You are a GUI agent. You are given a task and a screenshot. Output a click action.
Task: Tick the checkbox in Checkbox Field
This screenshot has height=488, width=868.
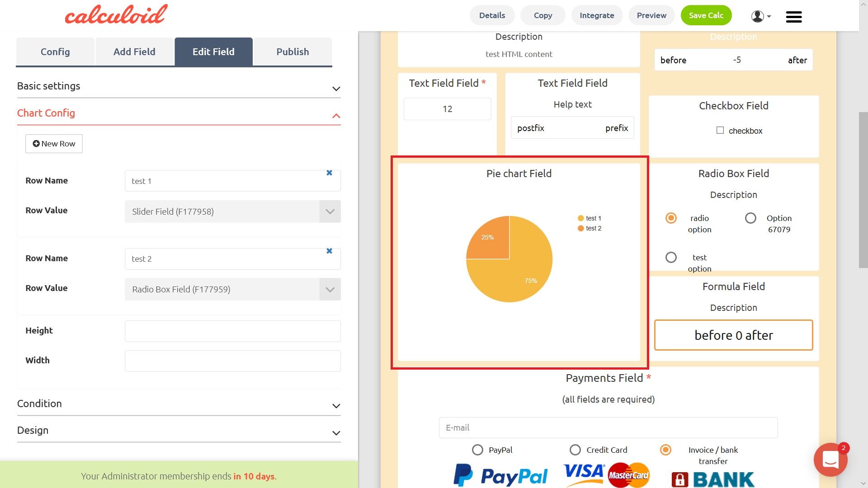click(x=720, y=130)
